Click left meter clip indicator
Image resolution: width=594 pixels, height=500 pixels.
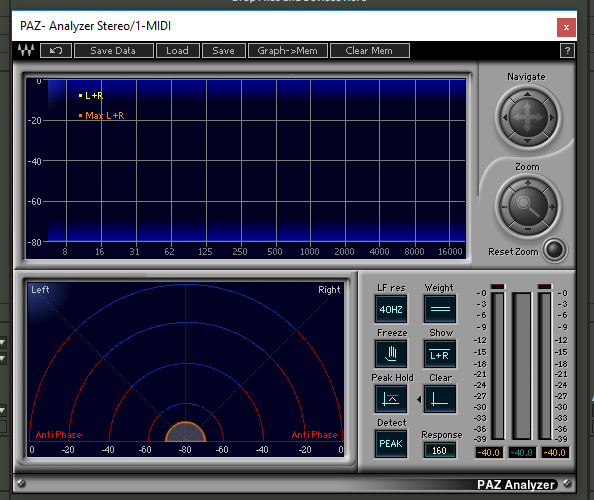tap(498, 286)
